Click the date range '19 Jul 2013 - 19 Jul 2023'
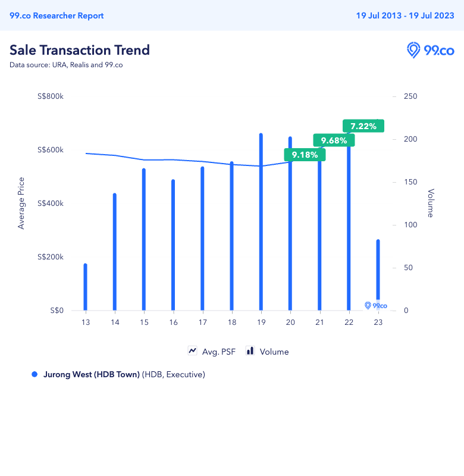This screenshot has height=476, width=464. [405, 15]
